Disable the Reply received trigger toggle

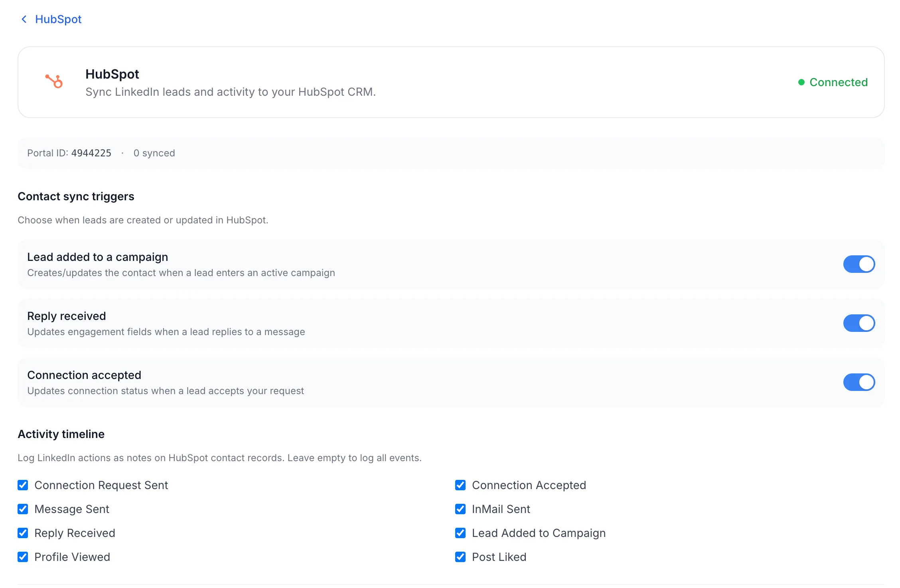pyautogui.click(x=859, y=323)
